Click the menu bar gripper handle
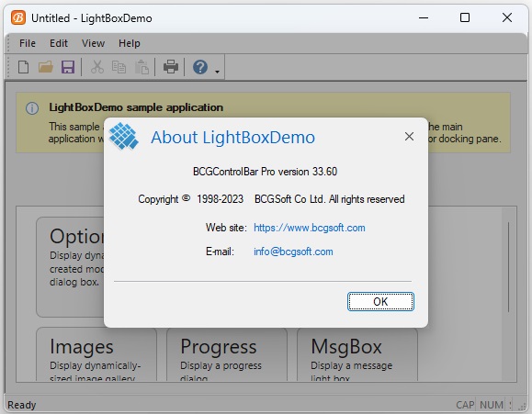The width and height of the screenshot is (532, 414). (8, 43)
